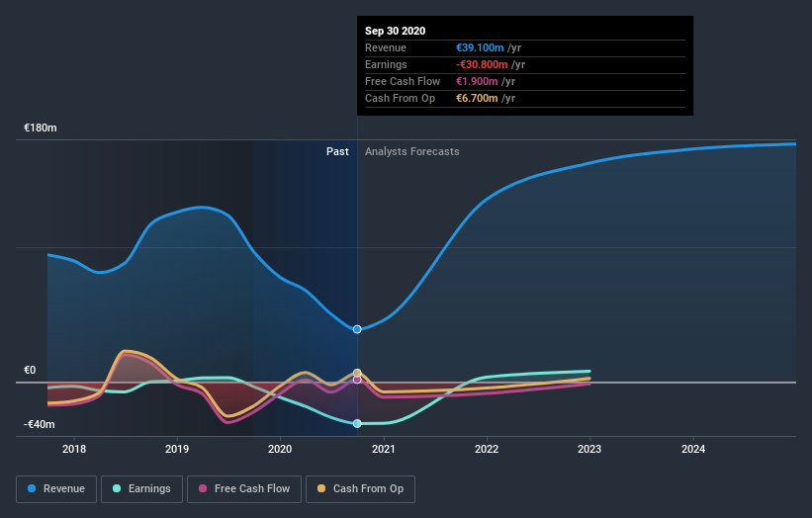This screenshot has height=518, width=812.
Task: Click the 'Cash From Op' row label in tooltip
Action: click(400, 98)
